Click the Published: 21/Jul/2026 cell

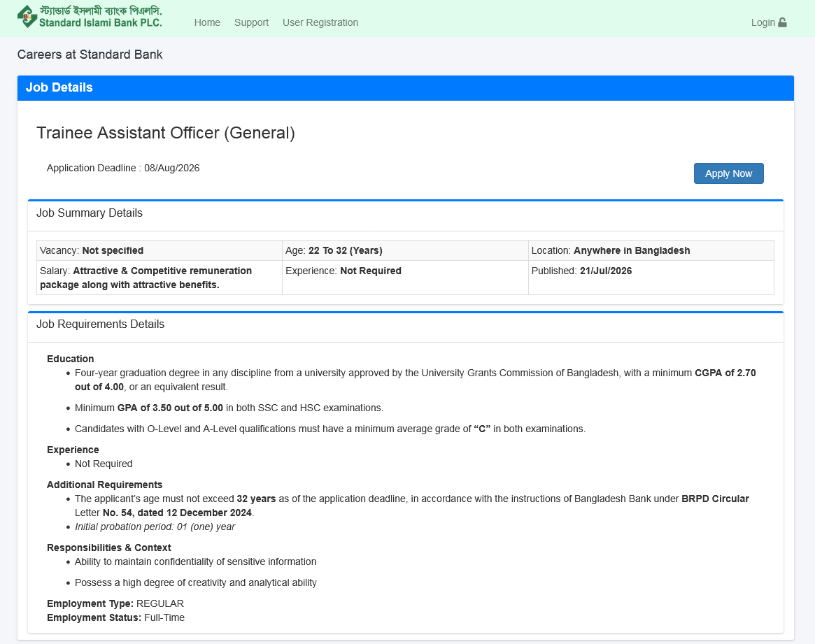pos(651,278)
